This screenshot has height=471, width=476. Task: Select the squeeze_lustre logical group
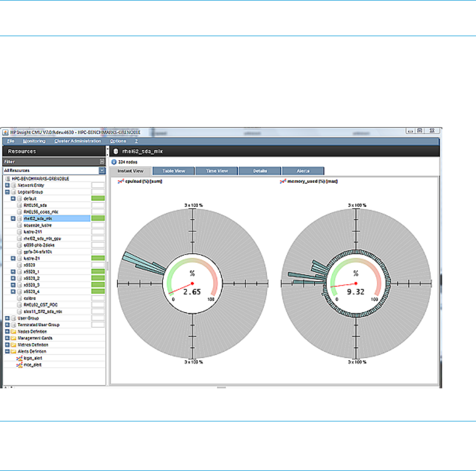38,225
